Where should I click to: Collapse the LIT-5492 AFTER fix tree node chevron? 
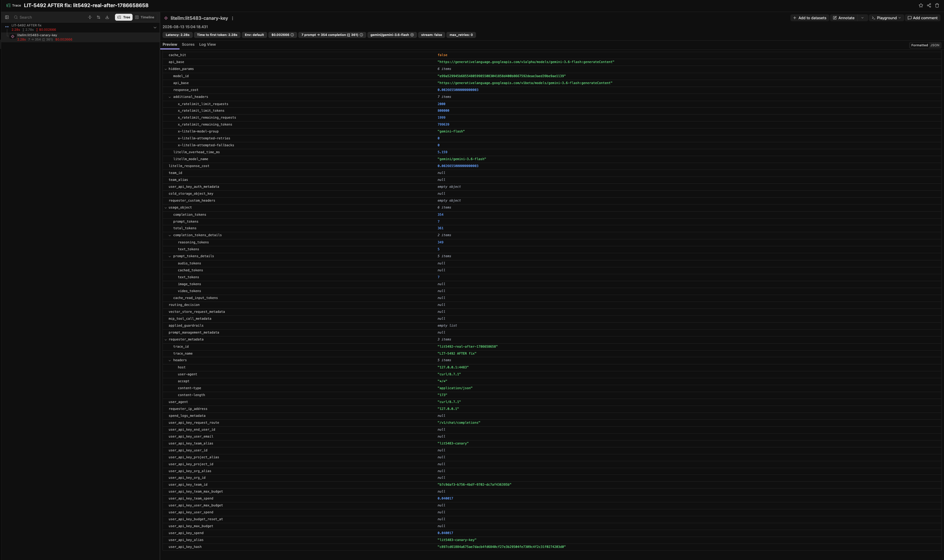155,27
